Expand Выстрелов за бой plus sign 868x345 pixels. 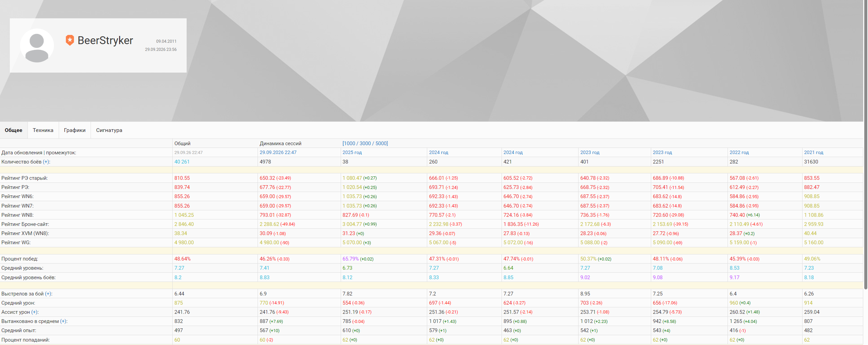[49, 294]
